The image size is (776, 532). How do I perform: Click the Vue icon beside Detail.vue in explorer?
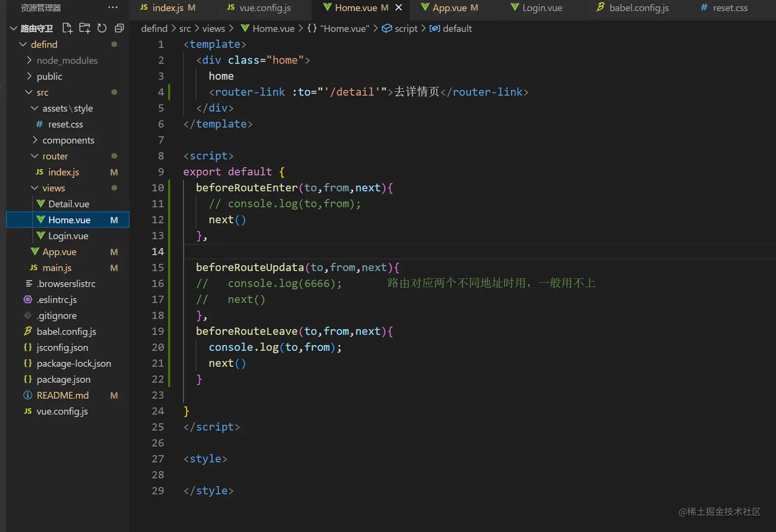point(41,204)
